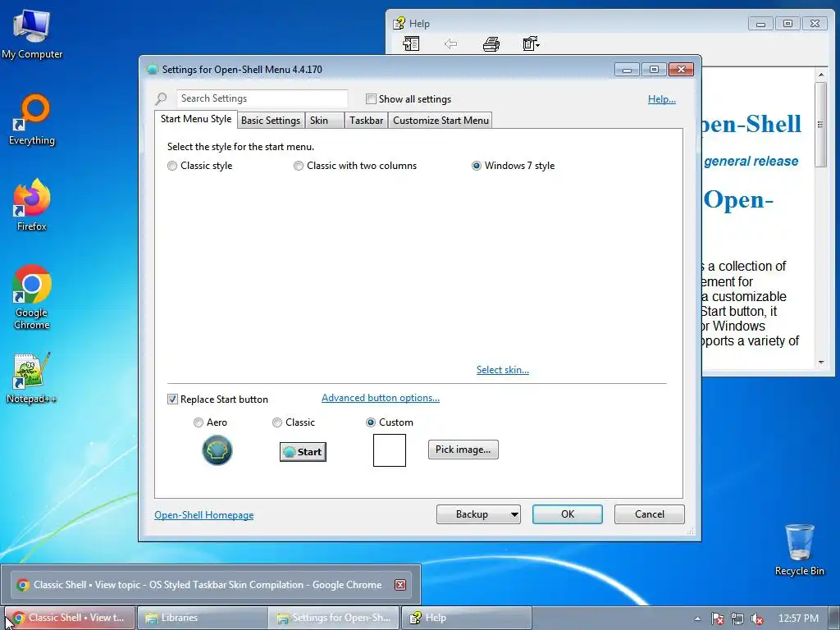Select Custom start button radio option
Screen dimensions: 840x630
coord(370,422)
